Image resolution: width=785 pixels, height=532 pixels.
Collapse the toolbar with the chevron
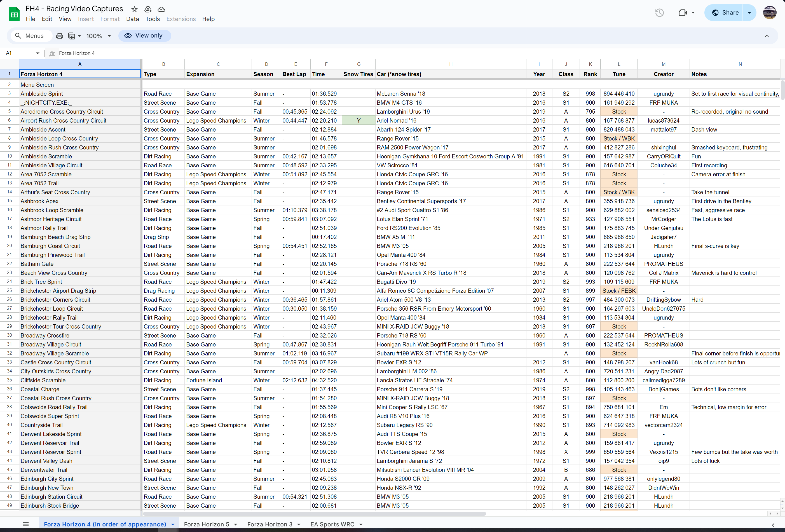point(767,36)
